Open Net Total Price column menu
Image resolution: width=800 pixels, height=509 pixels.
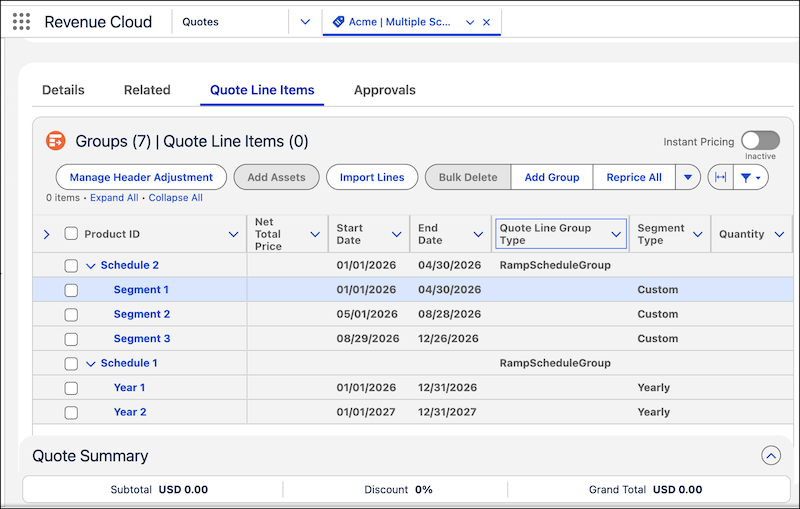tap(315, 234)
